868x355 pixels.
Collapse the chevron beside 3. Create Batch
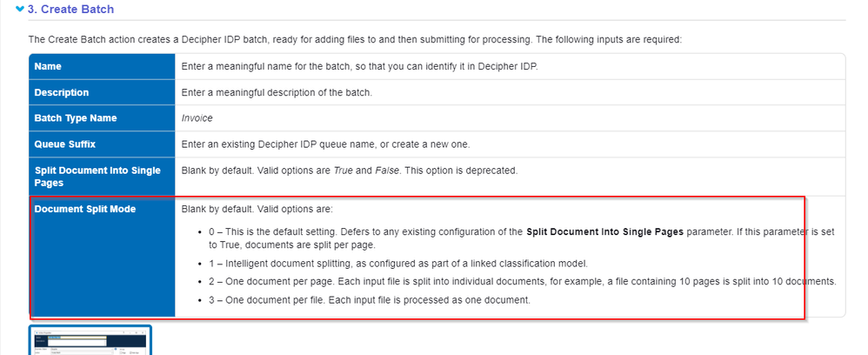point(21,9)
